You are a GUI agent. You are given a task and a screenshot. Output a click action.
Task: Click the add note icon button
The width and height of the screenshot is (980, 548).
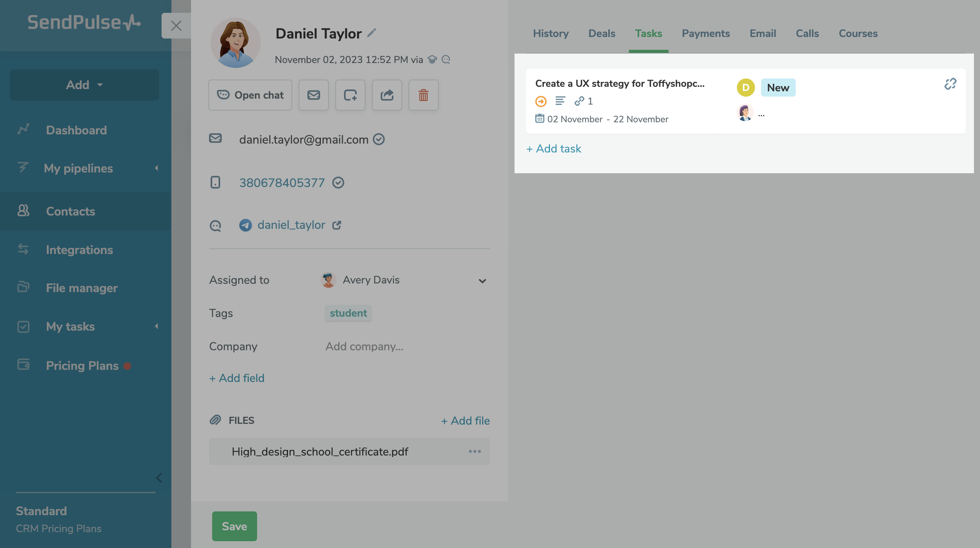point(350,95)
